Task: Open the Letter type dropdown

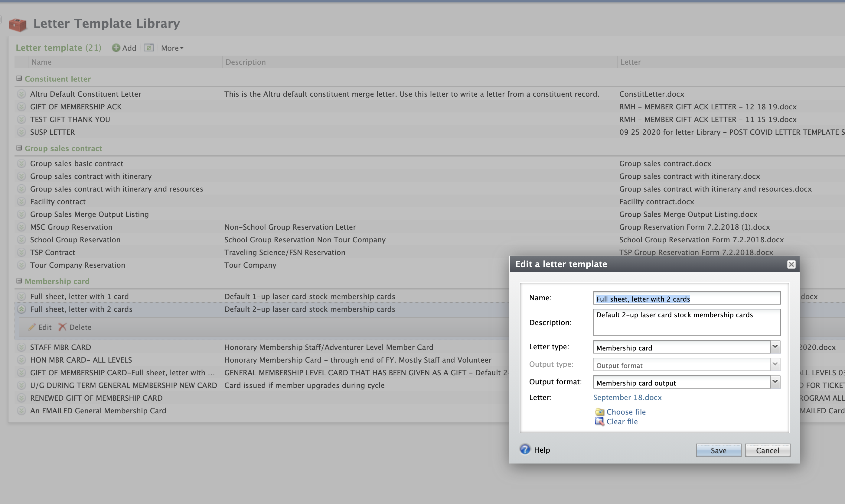Action: [775, 347]
